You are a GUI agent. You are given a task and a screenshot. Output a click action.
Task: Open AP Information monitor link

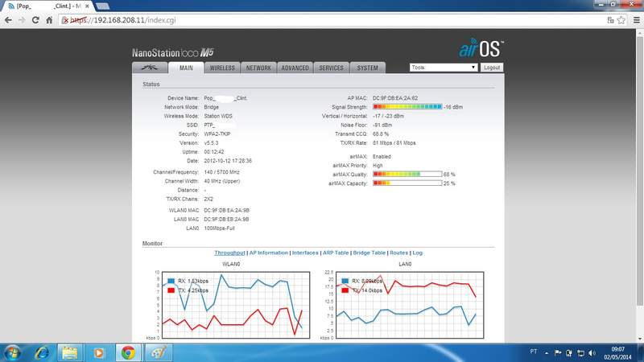pos(269,253)
